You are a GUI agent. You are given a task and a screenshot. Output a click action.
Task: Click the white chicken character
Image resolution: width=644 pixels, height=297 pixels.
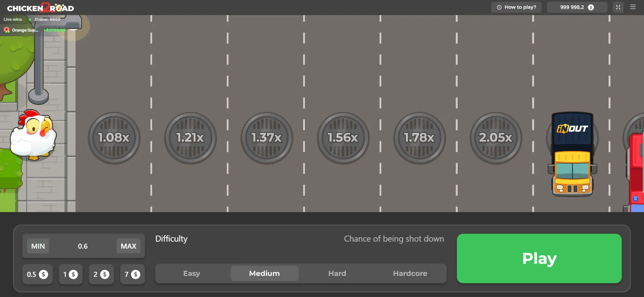click(33, 135)
